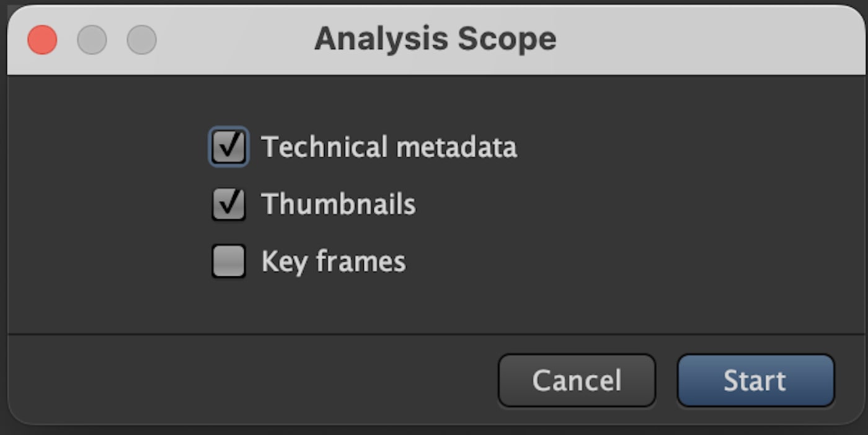Click the checkmark beside Thumbnails
This screenshot has width=868, height=435.
point(229,204)
